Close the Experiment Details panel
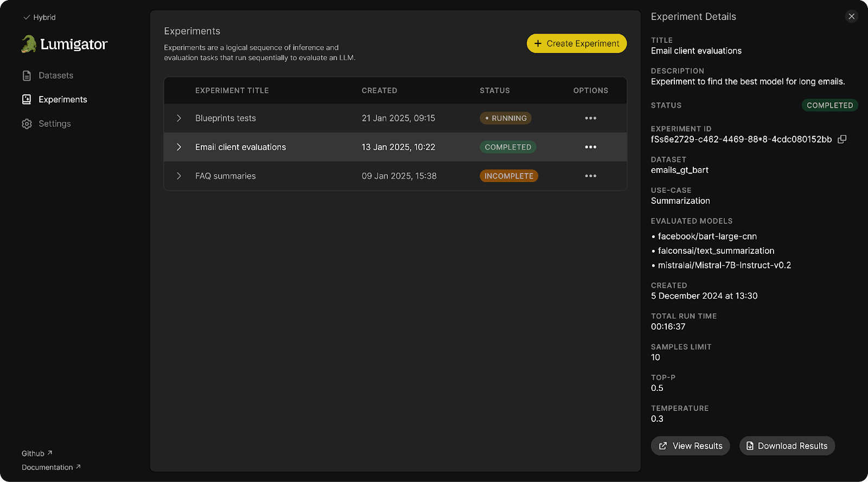This screenshot has width=868, height=482. [851, 16]
